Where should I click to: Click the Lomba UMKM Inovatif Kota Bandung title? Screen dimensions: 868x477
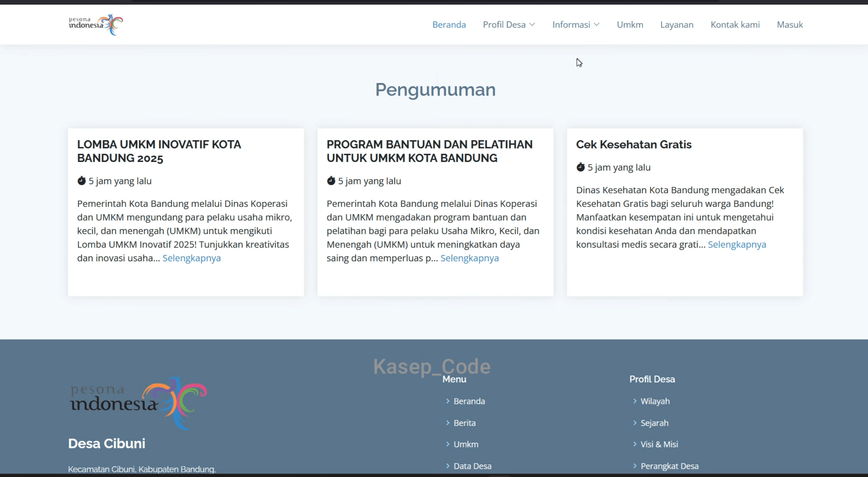tap(159, 151)
